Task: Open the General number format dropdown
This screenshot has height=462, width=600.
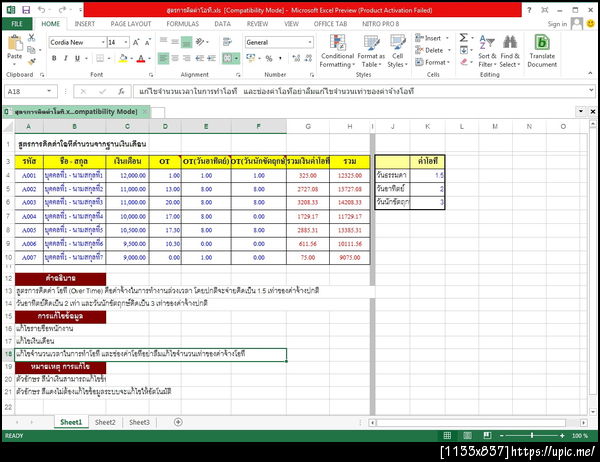Action: [310, 42]
